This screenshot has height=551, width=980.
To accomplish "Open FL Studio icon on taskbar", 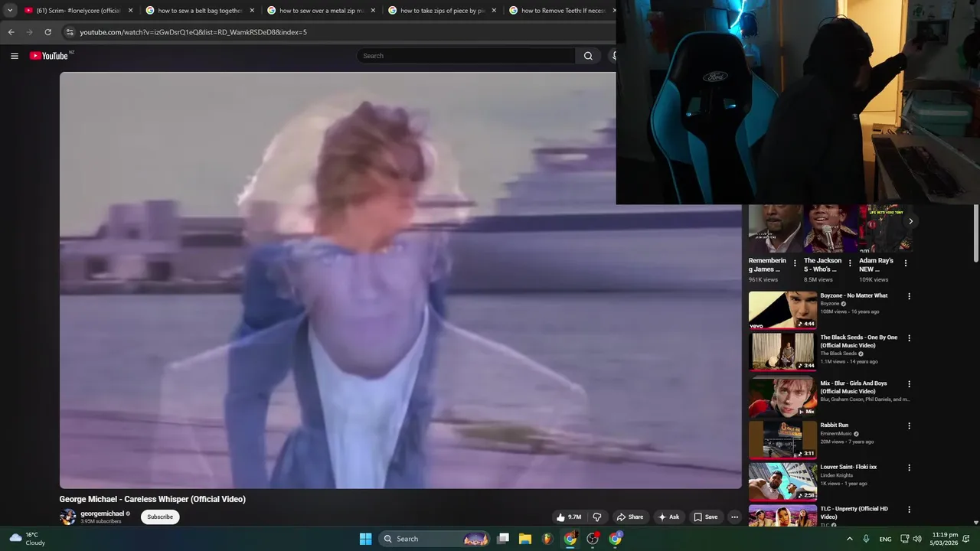I will 547,539.
